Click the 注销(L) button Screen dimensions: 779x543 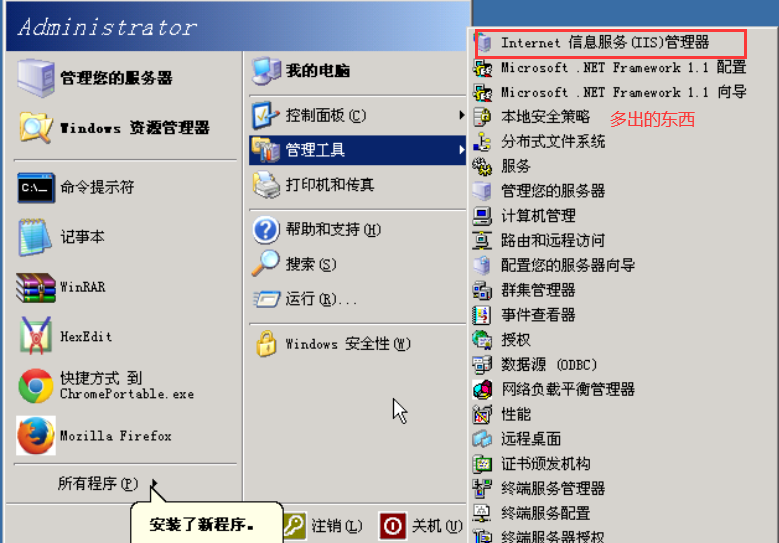point(323,526)
